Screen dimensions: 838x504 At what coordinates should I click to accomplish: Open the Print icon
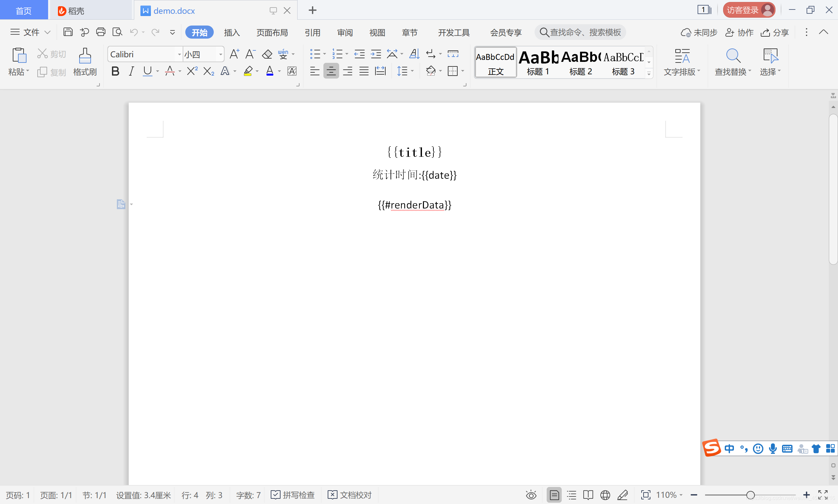(100, 32)
